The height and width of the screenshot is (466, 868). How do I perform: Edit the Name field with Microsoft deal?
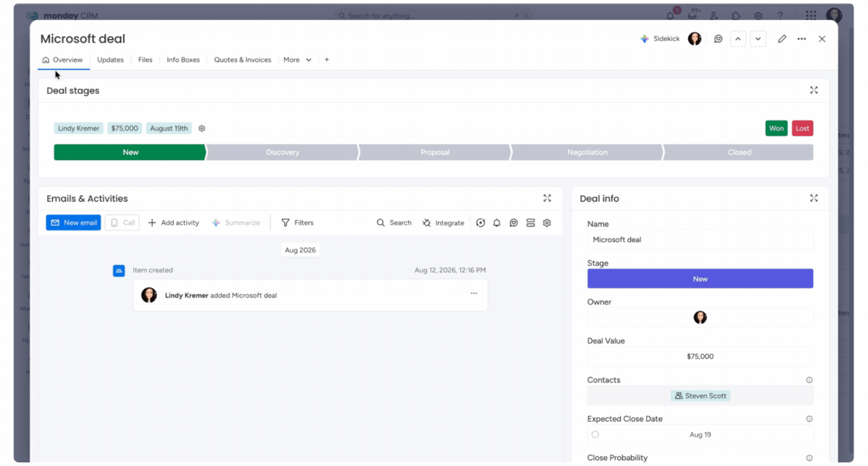700,240
